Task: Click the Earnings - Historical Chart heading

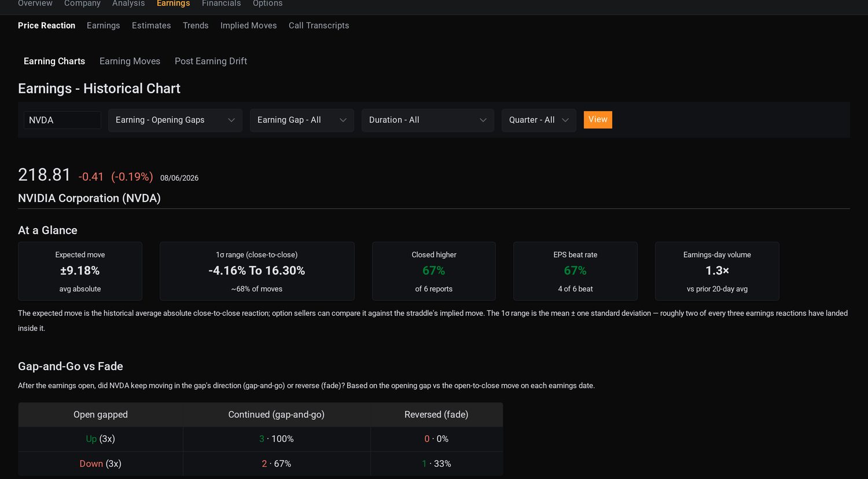Action: point(99,89)
